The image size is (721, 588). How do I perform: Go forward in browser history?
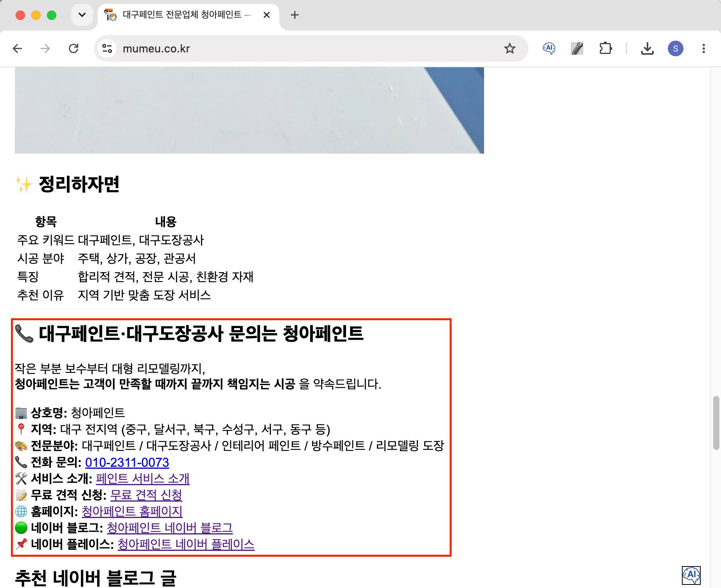(x=45, y=48)
